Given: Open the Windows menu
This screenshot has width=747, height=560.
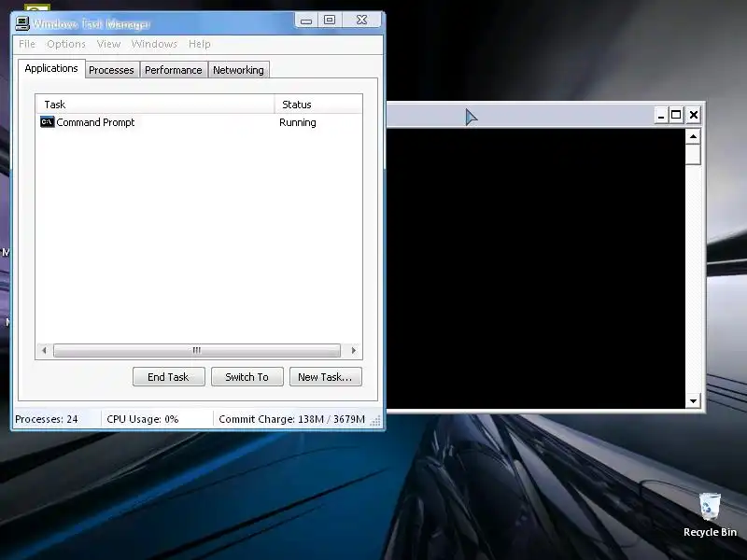Looking at the screenshot, I should point(154,44).
